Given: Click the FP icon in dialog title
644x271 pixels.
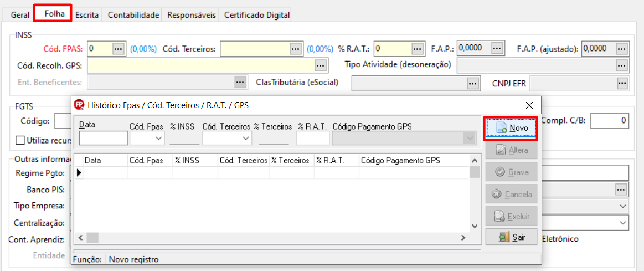Looking at the screenshot, I should pyautogui.click(x=79, y=105).
